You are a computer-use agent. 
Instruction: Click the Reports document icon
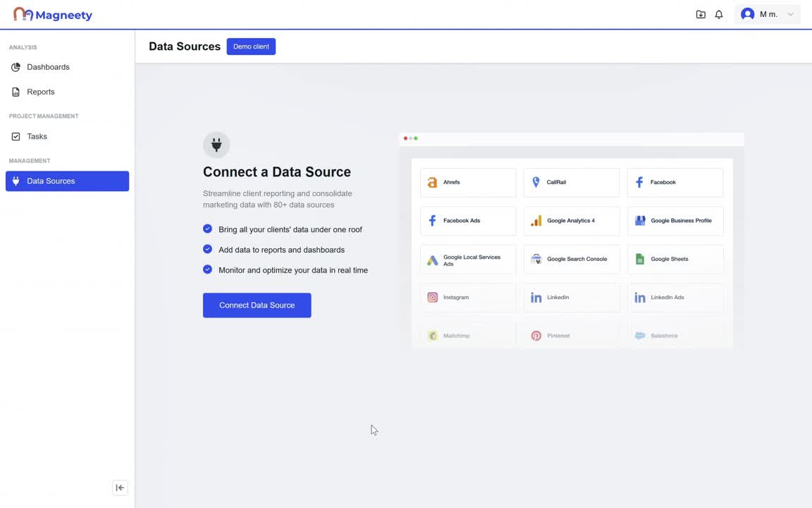tap(16, 92)
